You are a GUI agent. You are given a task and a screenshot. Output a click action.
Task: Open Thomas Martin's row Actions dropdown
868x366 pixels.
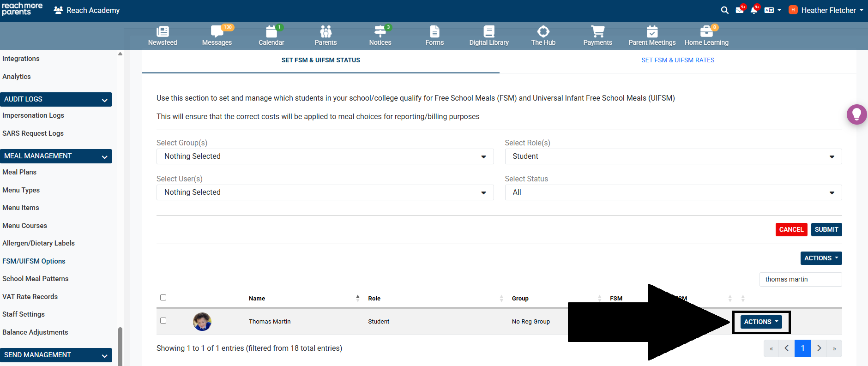(761, 322)
